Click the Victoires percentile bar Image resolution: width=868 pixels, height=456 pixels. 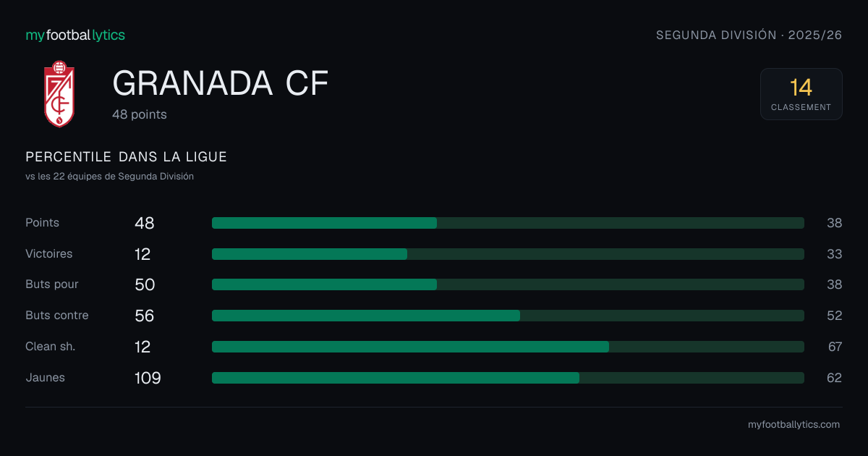tap(508, 254)
